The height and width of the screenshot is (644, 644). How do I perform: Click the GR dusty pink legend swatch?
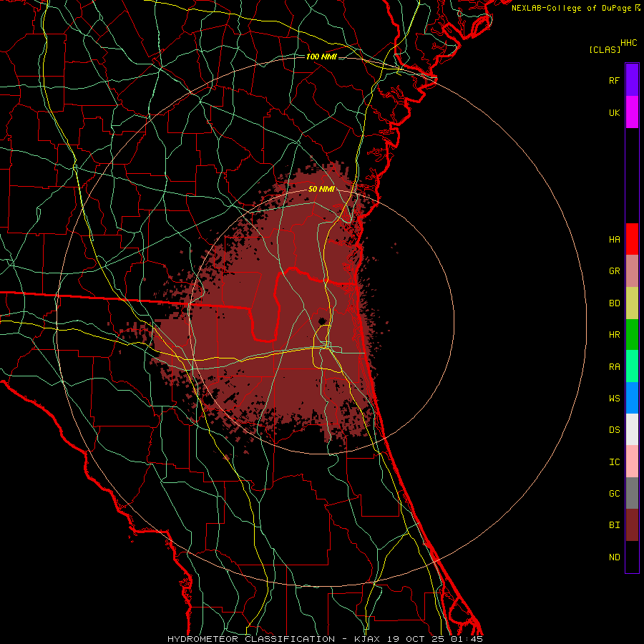point(632,270)
